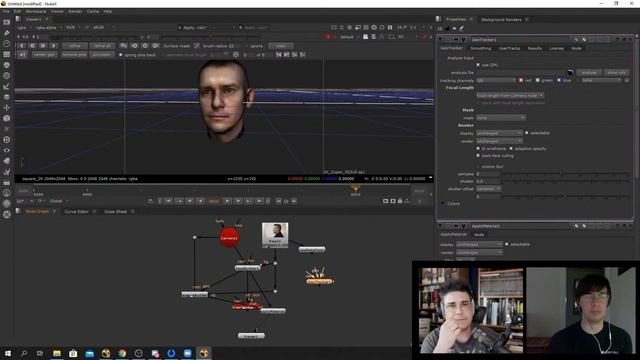Switch to the Curve Editor tab
640x360 pixels.
pyautogui.click(x=76, y=211)
